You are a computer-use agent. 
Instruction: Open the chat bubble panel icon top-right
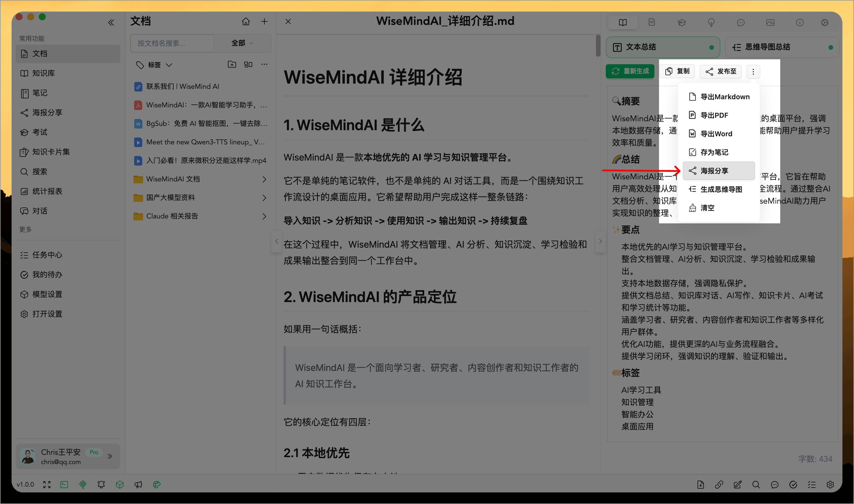click(741, 22)
